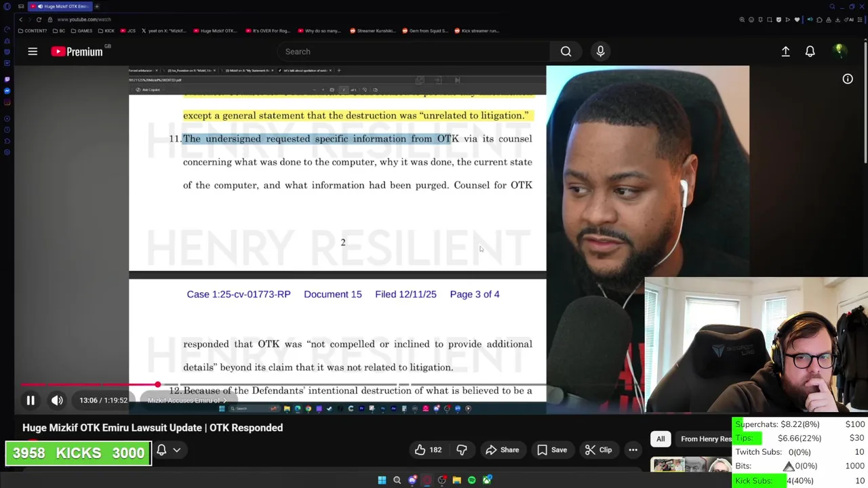The height and width of the screenshot is (488, 868).
Task: Reload the page
Action: 39,20
